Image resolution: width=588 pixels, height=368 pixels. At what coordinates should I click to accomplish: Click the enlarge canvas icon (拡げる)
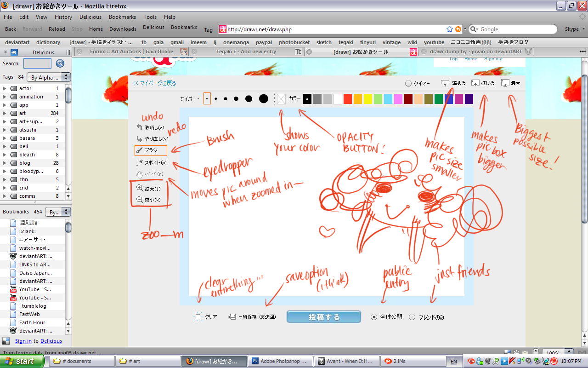tap(475, 83)
